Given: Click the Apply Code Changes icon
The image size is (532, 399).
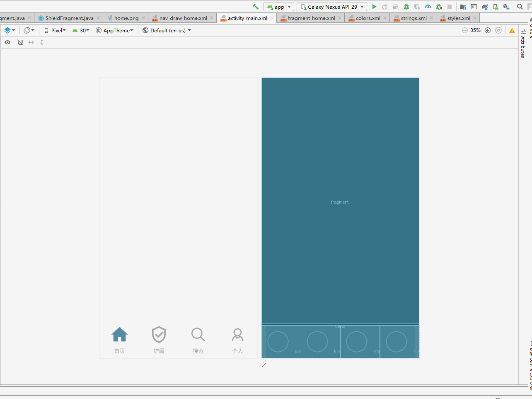Looking at the screenshot, I should 396,7.
